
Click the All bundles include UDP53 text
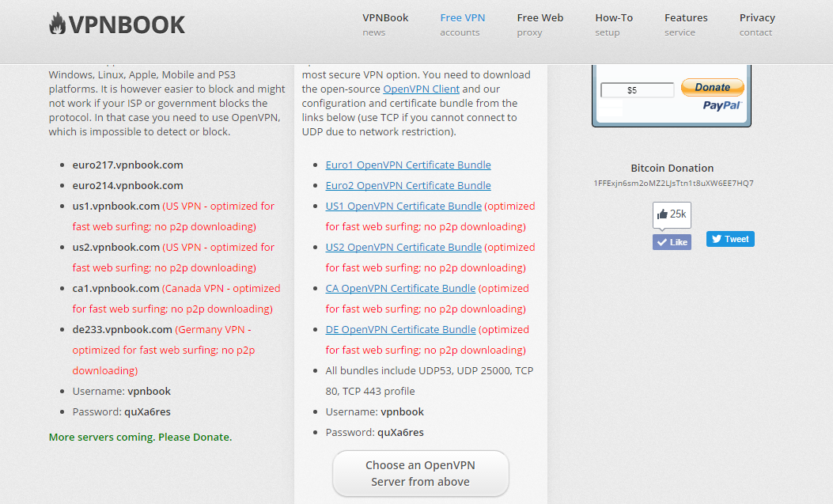(x=430, y=381)
